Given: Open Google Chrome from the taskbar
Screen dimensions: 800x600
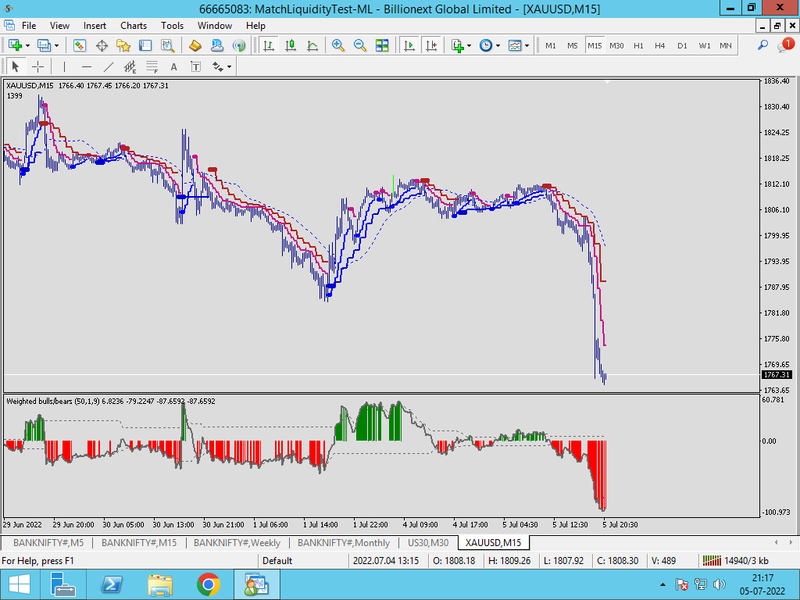Looking at the screenshot, I should tap(208, 583).
